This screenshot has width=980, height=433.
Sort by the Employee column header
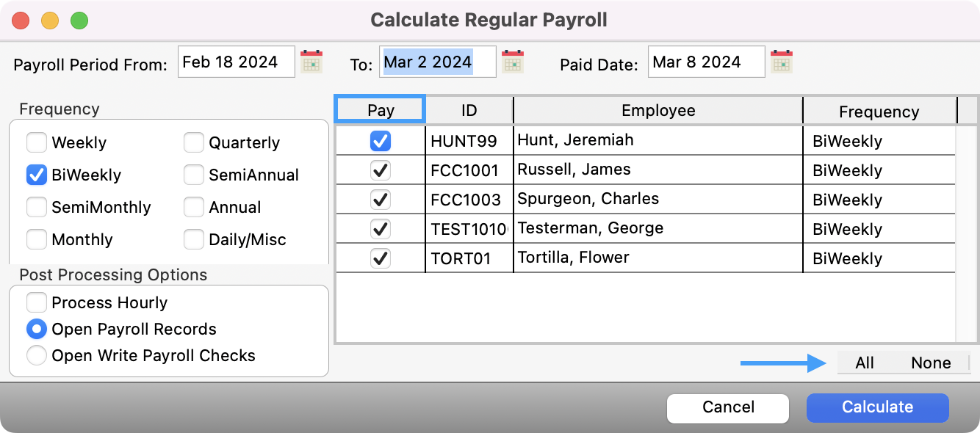pyautogui.click(x=657, y=111)
